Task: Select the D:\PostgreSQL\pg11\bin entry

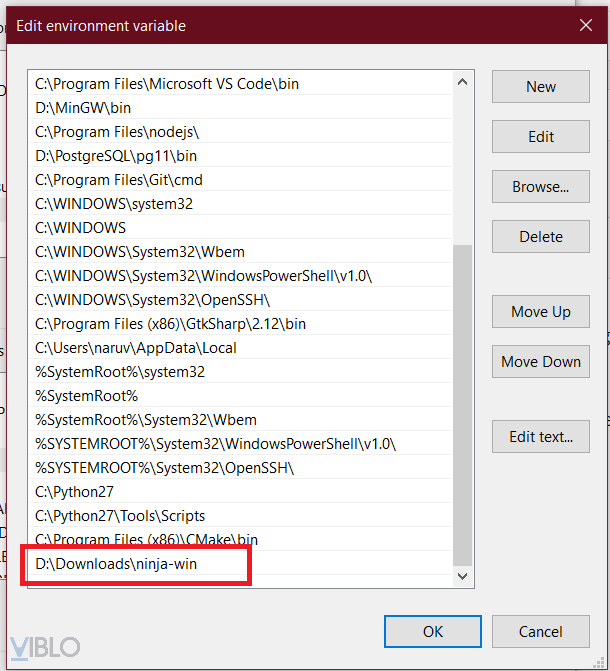Action: pos(240,156)
